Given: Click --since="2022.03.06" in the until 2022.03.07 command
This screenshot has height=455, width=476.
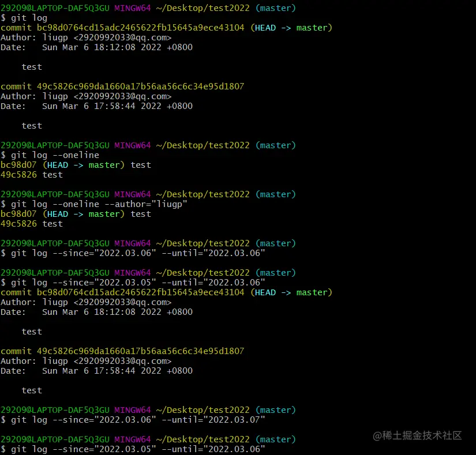Looking at the screenshot, I should point(104,420).
